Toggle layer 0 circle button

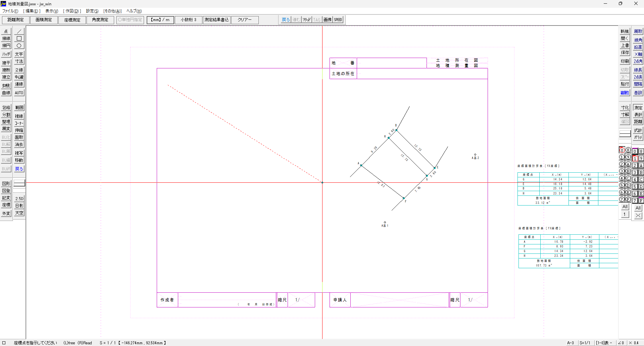click(x=622, y=151)
